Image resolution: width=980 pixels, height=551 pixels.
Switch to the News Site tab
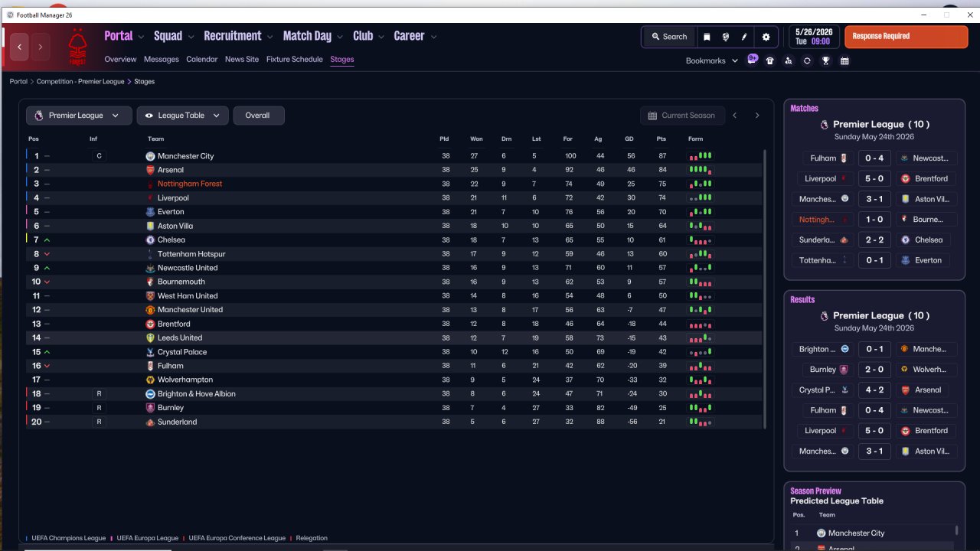tap(242, 60)
